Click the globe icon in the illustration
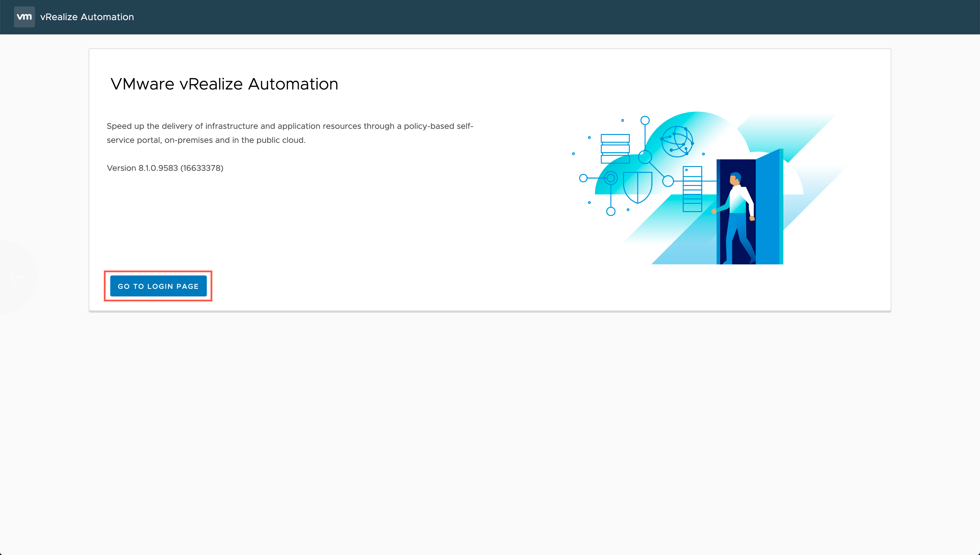The width and height of the screenshot is (980, 555). pyautogui.click(x=677, y=141)
